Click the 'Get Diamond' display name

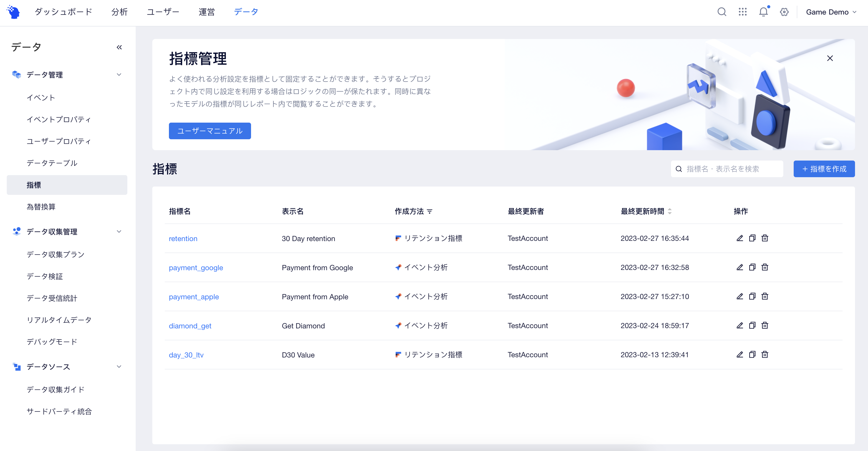click(x=303, y=326)
